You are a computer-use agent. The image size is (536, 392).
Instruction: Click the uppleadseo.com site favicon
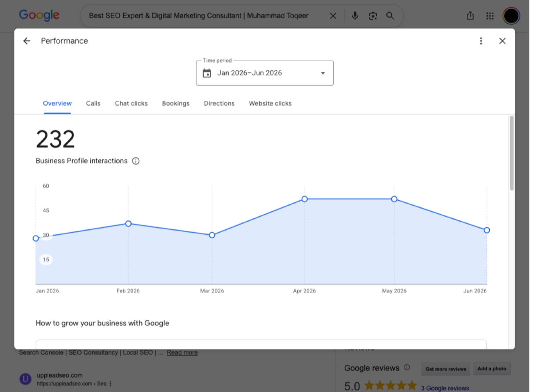pyautogui.click(x=25, y=379)
